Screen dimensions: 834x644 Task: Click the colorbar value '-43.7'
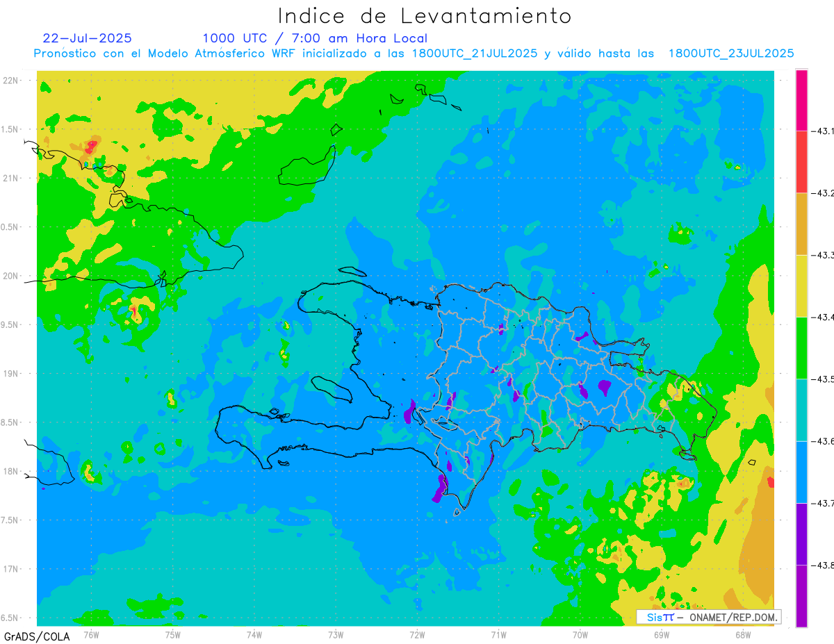[x=821, y=503]
